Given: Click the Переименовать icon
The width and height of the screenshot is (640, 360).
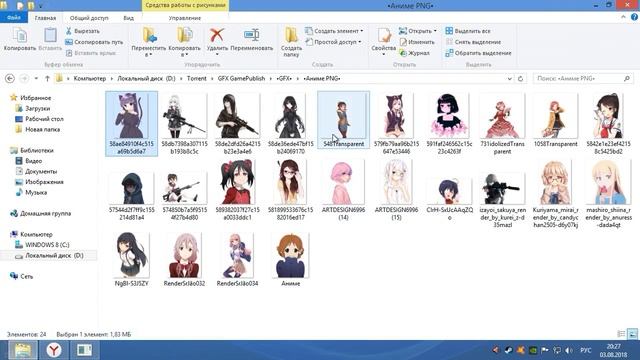Looking at the screenshot, I should pos(251,36).
